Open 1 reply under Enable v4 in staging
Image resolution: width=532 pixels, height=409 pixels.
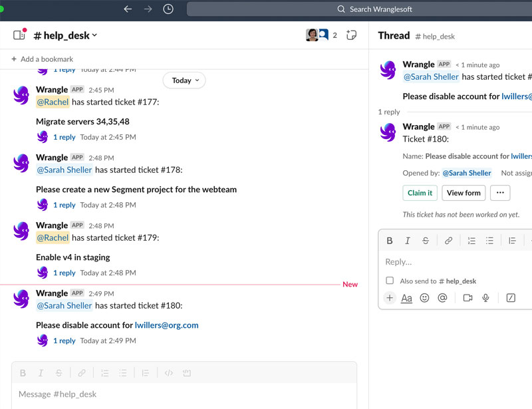64,273
